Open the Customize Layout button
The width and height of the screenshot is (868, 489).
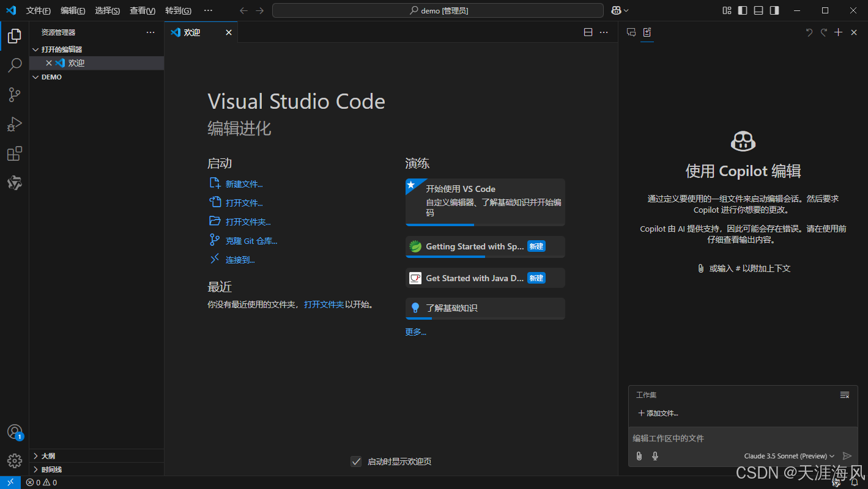pos(727,10)
